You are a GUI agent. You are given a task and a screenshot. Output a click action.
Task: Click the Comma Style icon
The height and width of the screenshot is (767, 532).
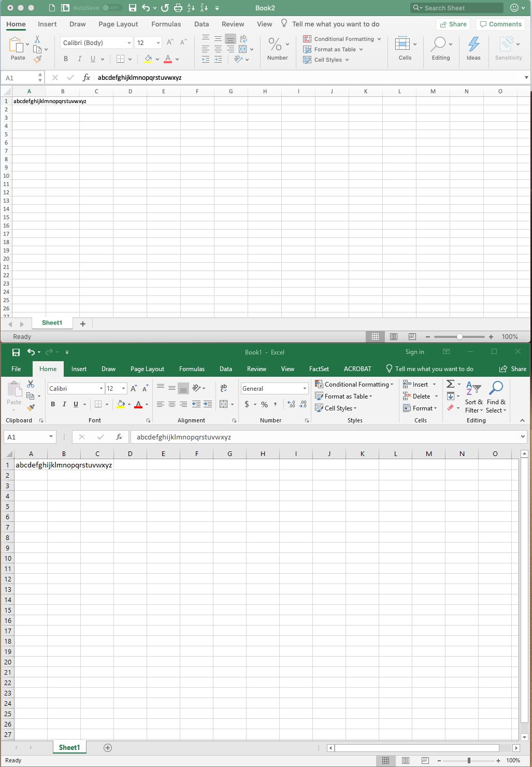click(275, 404)
